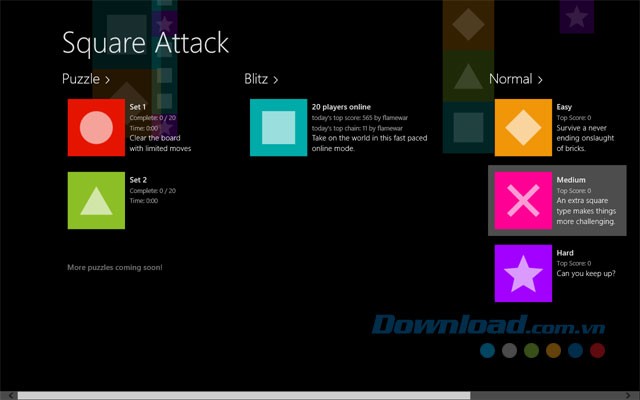Click the scrollbar right arrow

(x=634, y=395)
